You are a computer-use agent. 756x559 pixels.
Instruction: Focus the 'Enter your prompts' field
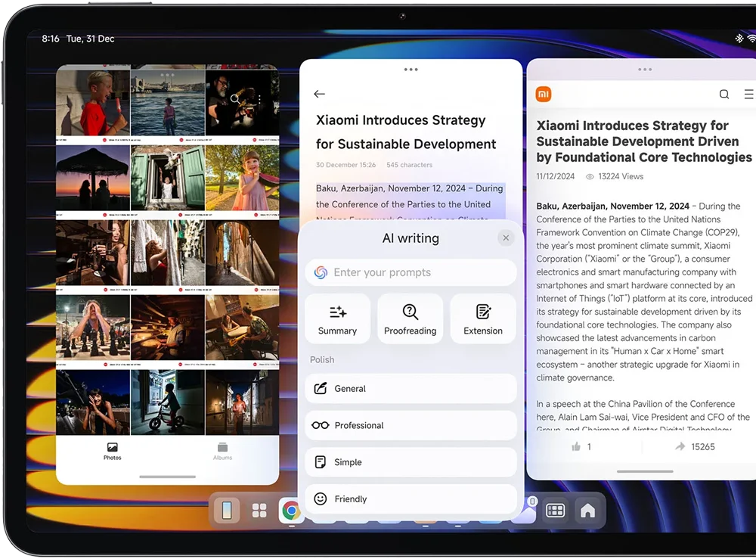[x=411, y=272]
